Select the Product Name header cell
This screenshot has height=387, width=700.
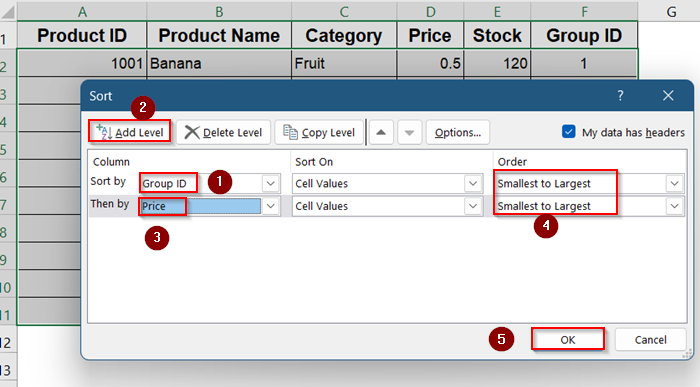[x=219, y=35]
